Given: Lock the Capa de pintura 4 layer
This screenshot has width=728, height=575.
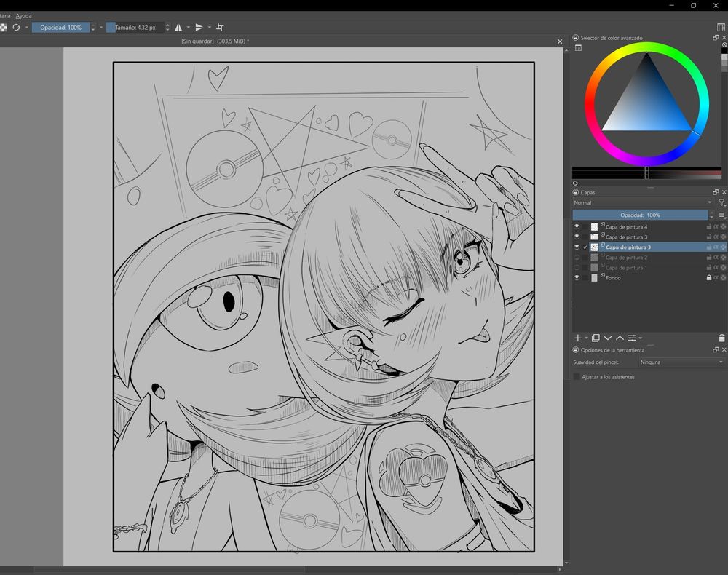Looking at the screenshot, I should [x=709, y=227].
